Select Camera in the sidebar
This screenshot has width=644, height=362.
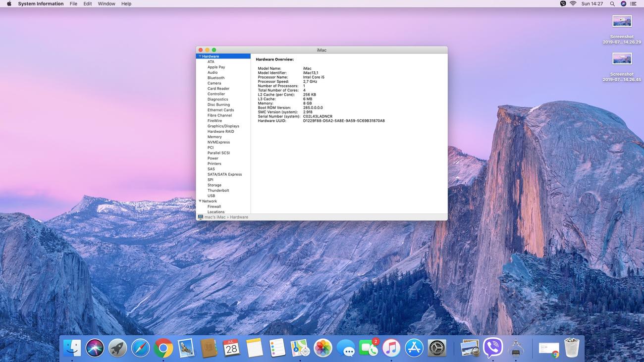point(214,83)
